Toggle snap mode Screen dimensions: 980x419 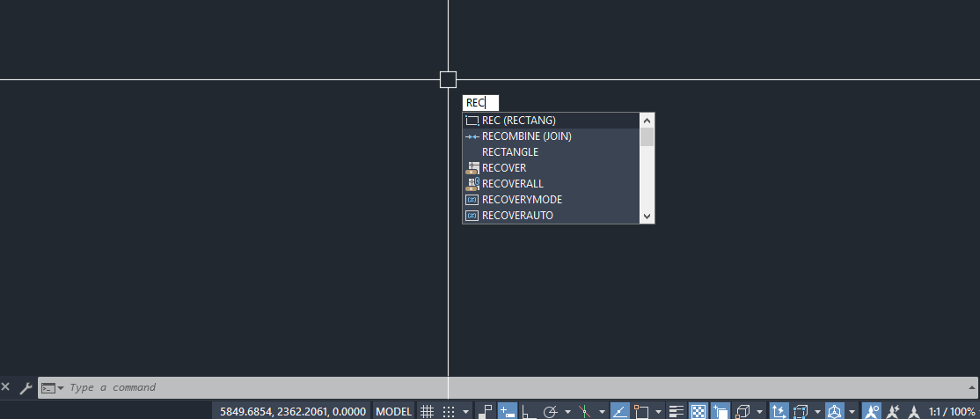tap(448, 411)
